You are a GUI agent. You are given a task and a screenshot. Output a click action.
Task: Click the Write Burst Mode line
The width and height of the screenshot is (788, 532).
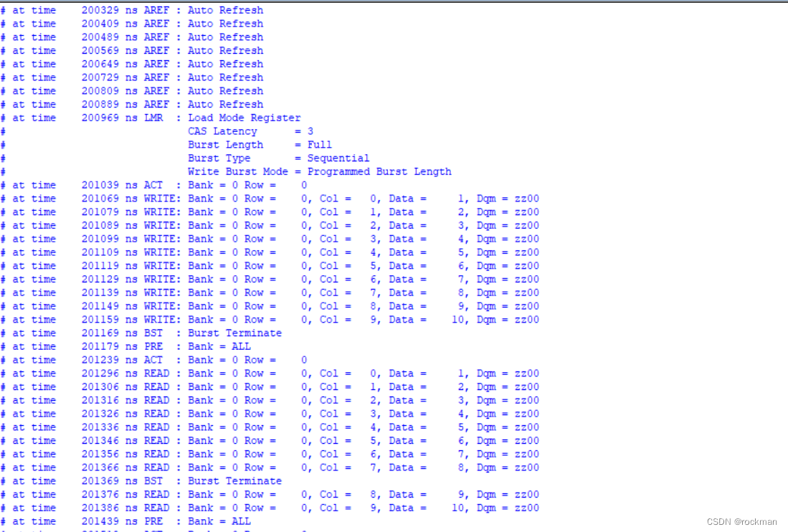[226, 172]
